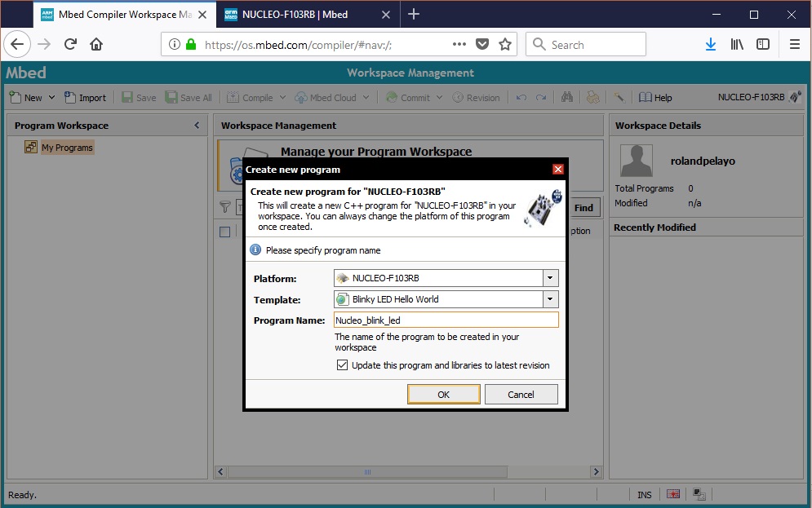Click the Mbed Cloud toolbar button
This screenshot has width=812, height=508.
[326, 97]
